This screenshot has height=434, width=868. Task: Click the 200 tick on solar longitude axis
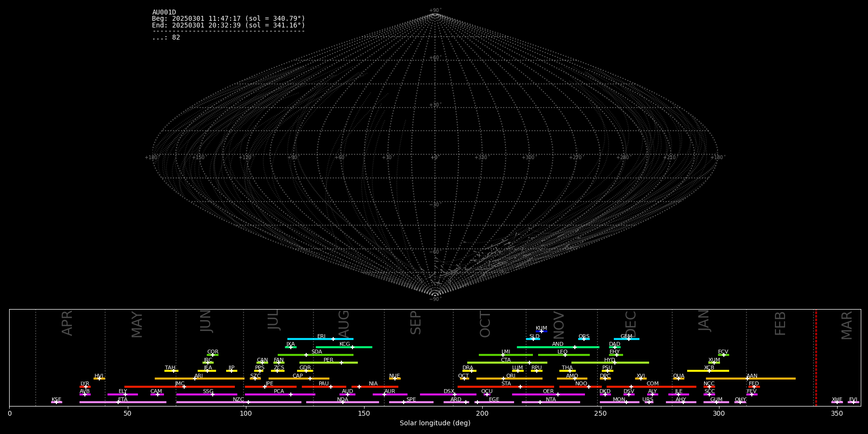(x=482, y=413)
